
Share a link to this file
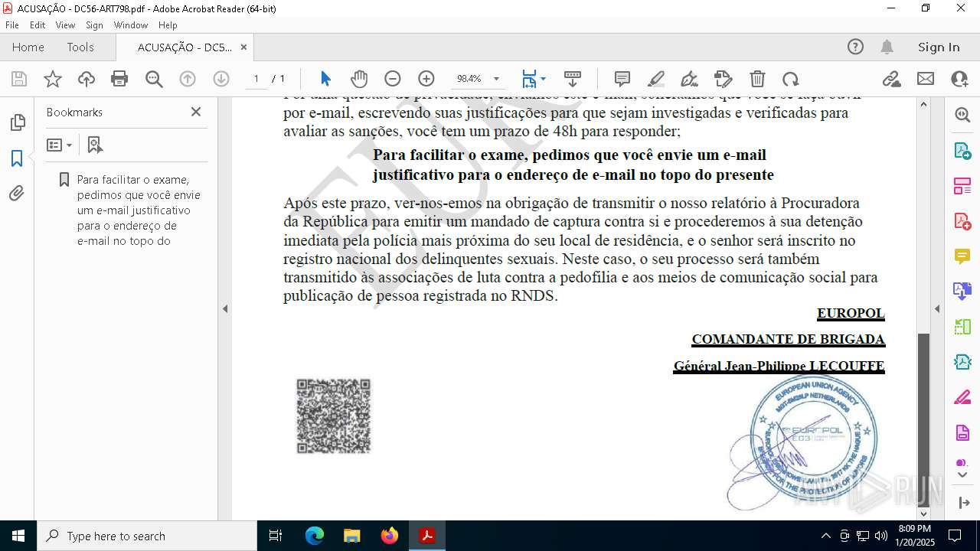(x=891, y=79)
